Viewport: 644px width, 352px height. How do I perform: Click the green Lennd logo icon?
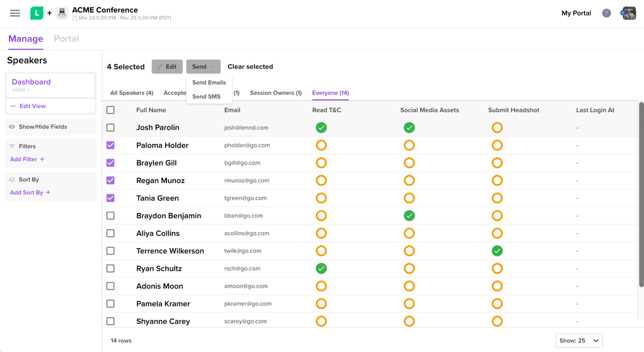[36, 13]
